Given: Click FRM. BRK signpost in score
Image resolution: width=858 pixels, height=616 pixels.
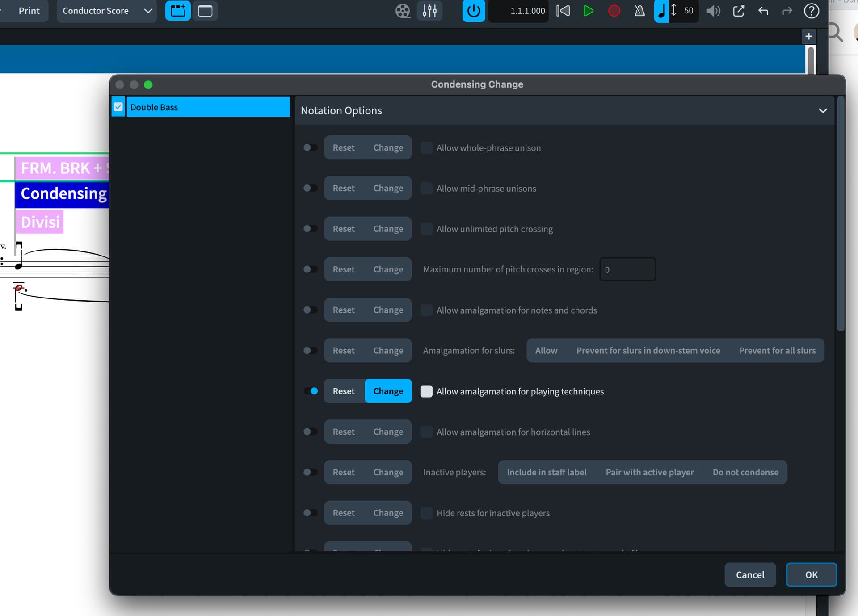Looking at the screenshot, I should [63, 168].
